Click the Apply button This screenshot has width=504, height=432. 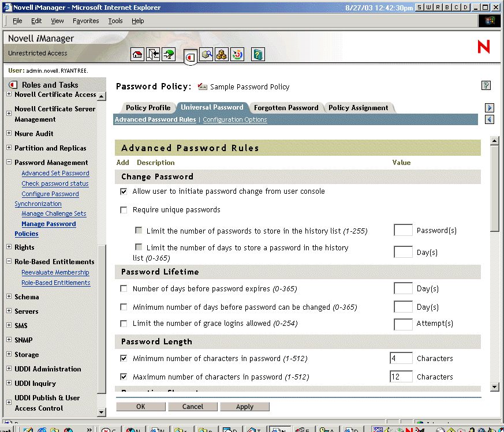pyautogui.click(x=245, y=406)
